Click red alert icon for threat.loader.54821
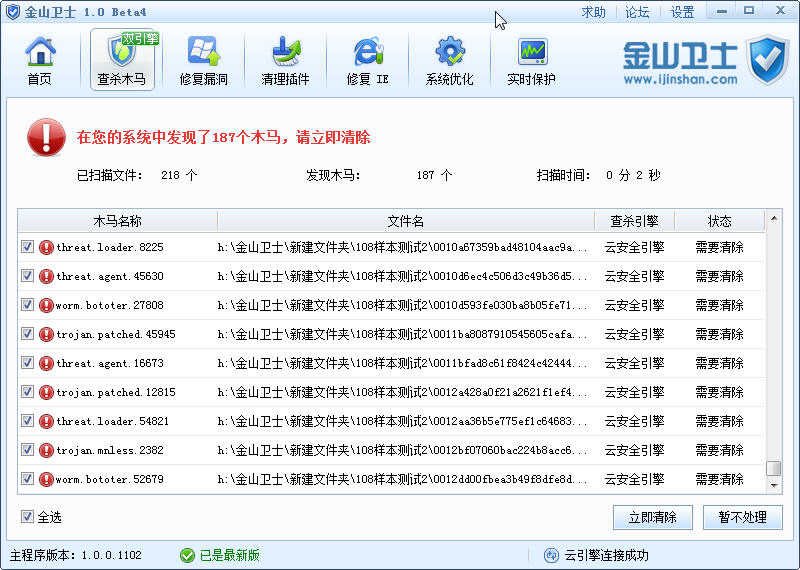This screenshot has height=570, width=800. point(46,422)
